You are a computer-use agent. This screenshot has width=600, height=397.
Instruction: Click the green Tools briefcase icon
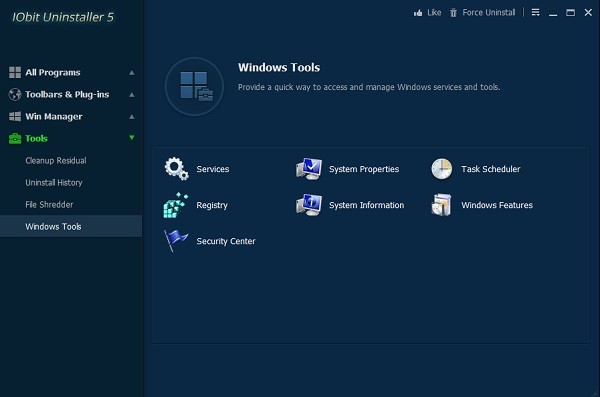(15, 139)
